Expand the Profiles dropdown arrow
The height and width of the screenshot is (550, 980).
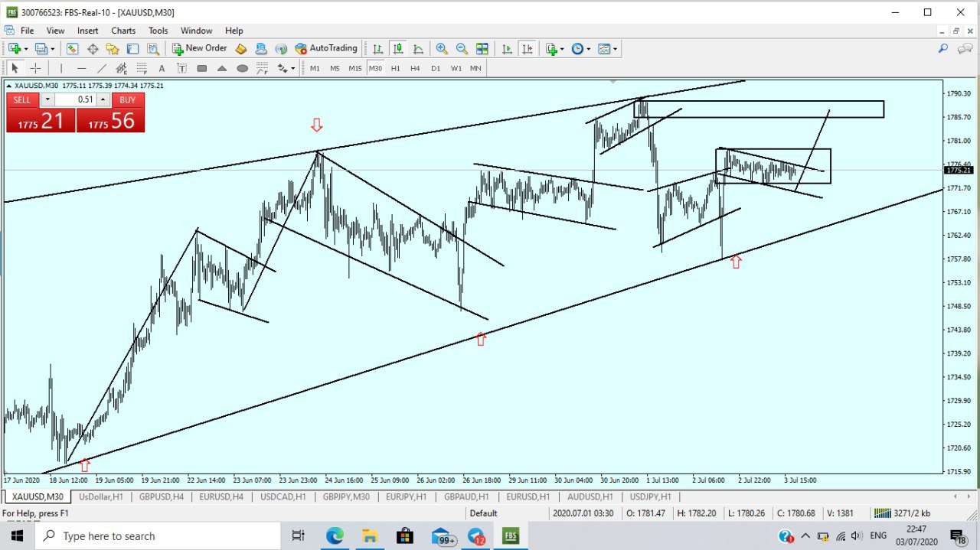[51, 49]
